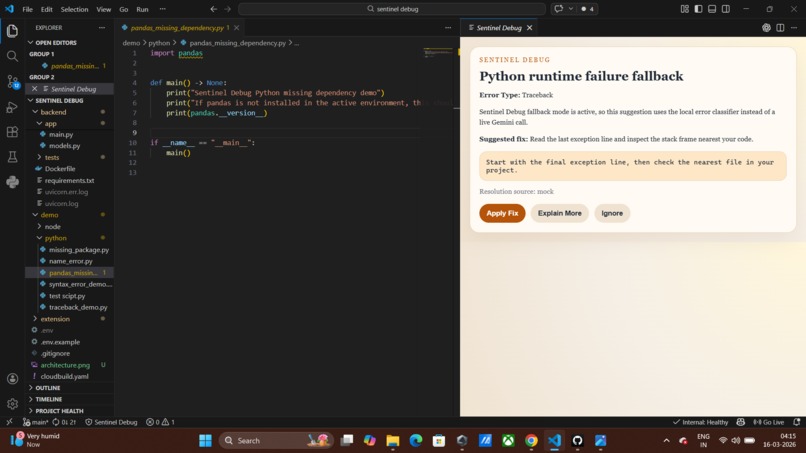Open Google Chrome from the taskbar
This screenshot has height=453, width=806.
[x=531, y=441]
